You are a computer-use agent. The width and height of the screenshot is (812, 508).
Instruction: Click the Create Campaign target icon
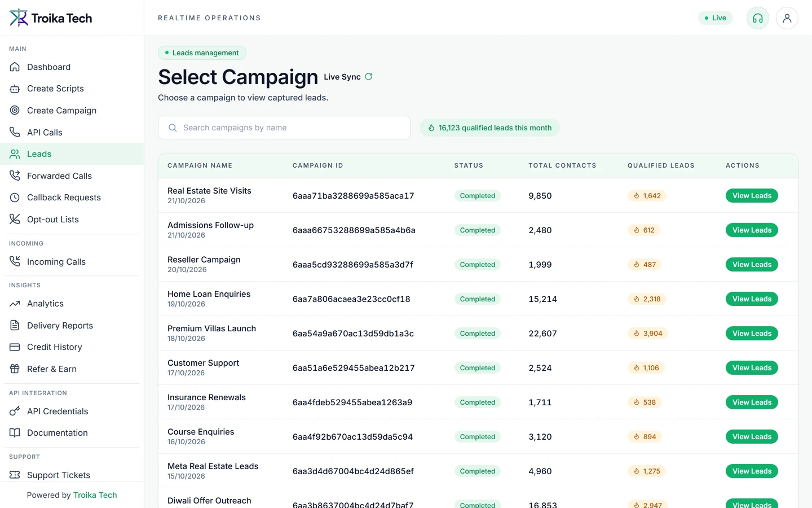[x=15, y=111]
